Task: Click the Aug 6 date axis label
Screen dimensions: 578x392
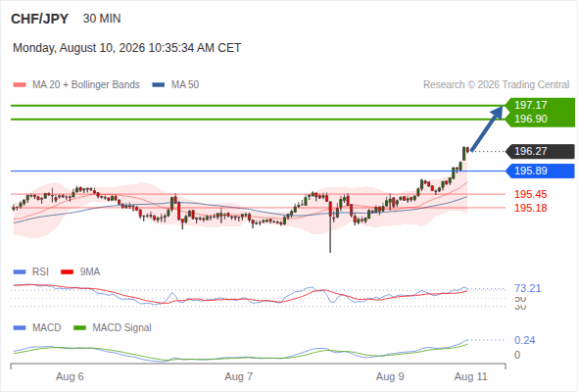Action: tap(70, 376)
